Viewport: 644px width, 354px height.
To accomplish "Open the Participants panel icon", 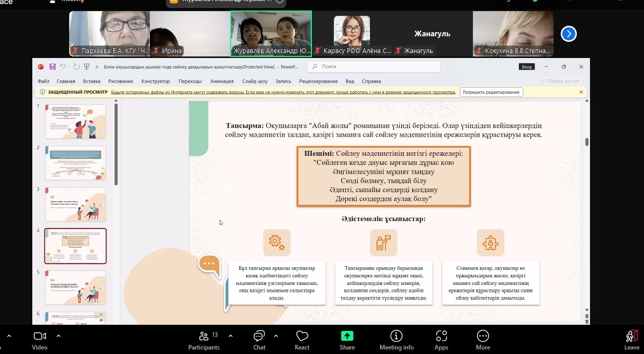I will (204, 336).
